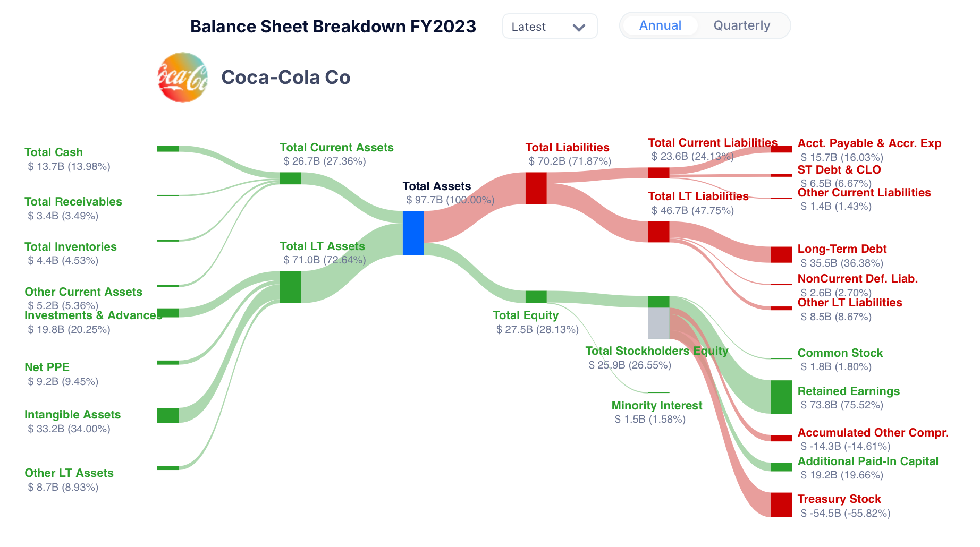980x547 pixels.
Task: Click the Other Current Liabilities label
Action: pos(864,193)
